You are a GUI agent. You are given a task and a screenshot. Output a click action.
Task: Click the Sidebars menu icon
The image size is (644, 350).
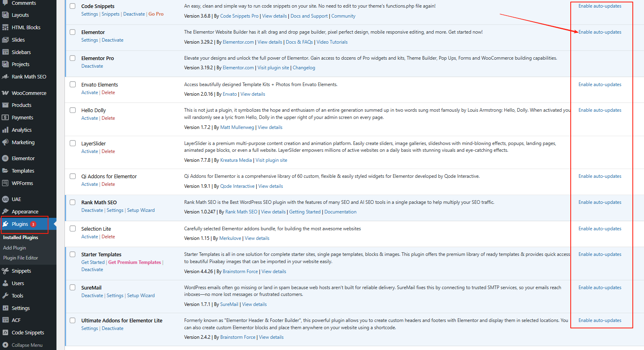tap(5, 52)
